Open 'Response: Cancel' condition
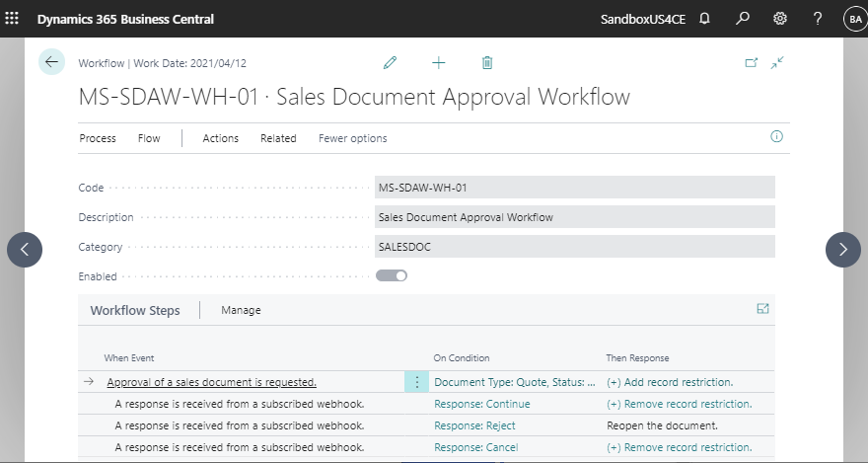This screenshot has width=868, height=463. 476,447
